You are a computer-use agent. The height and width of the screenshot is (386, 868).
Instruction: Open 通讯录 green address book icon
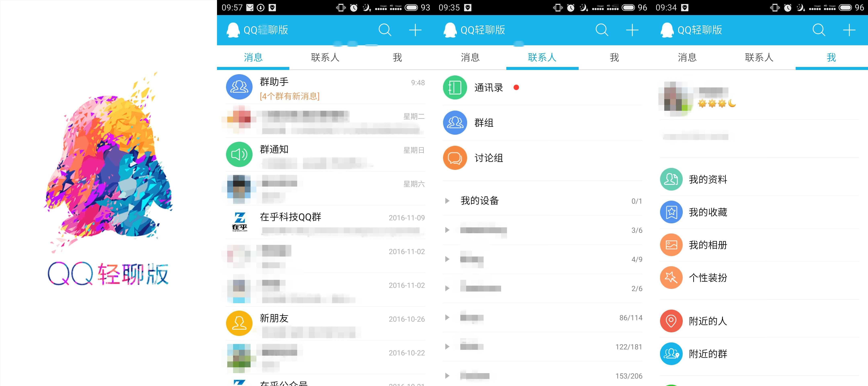pyautogui.click(x=455, y=88)
